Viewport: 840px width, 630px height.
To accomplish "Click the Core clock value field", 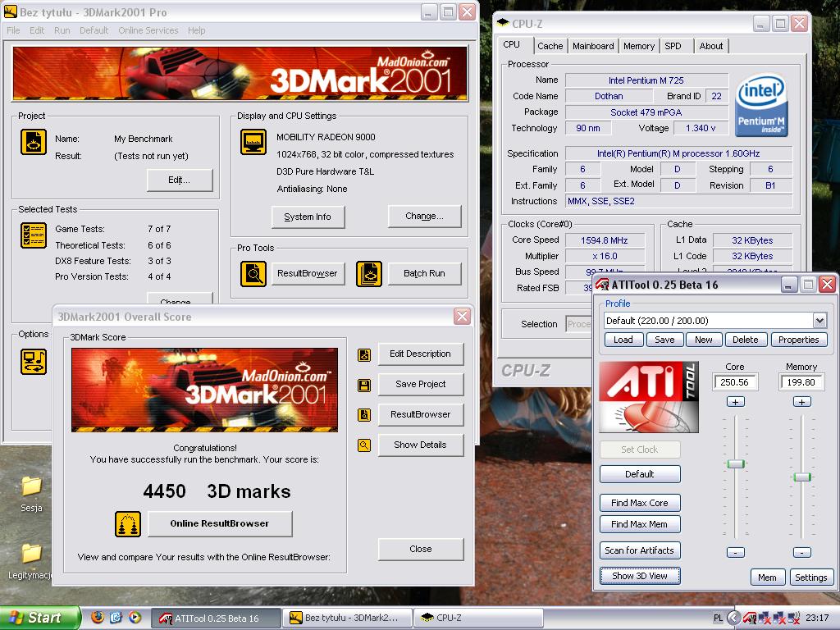I will point(736,382).
